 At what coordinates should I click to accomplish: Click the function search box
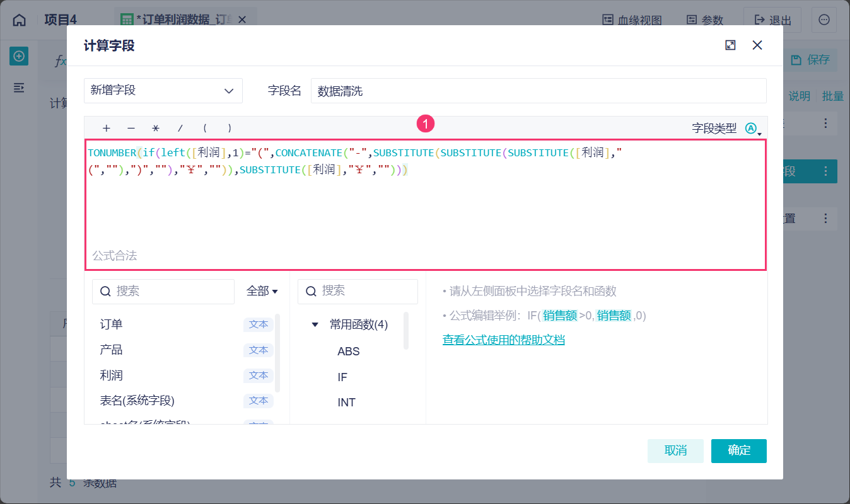(x=358, y=291)
